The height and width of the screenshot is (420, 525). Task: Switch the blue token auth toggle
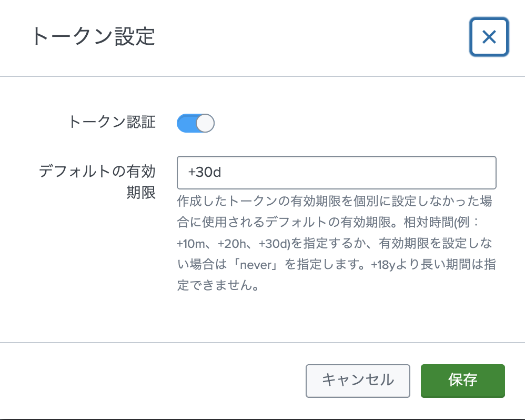point(196,123)
